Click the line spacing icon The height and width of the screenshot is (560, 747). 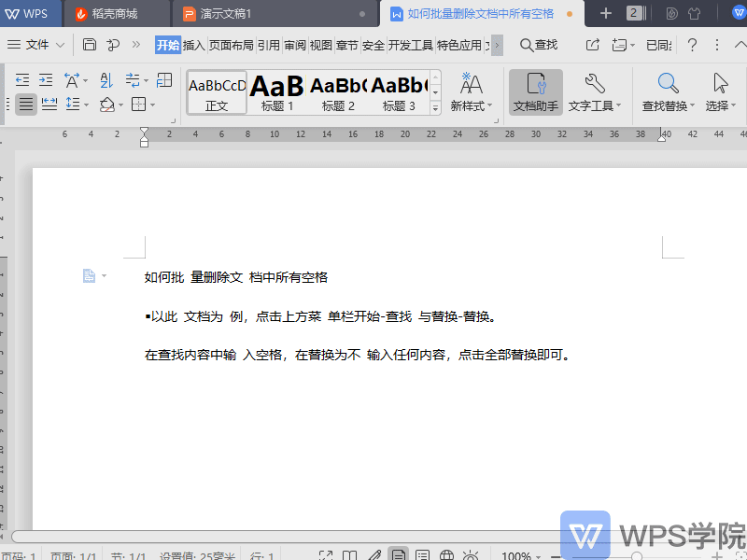[72, 104]
